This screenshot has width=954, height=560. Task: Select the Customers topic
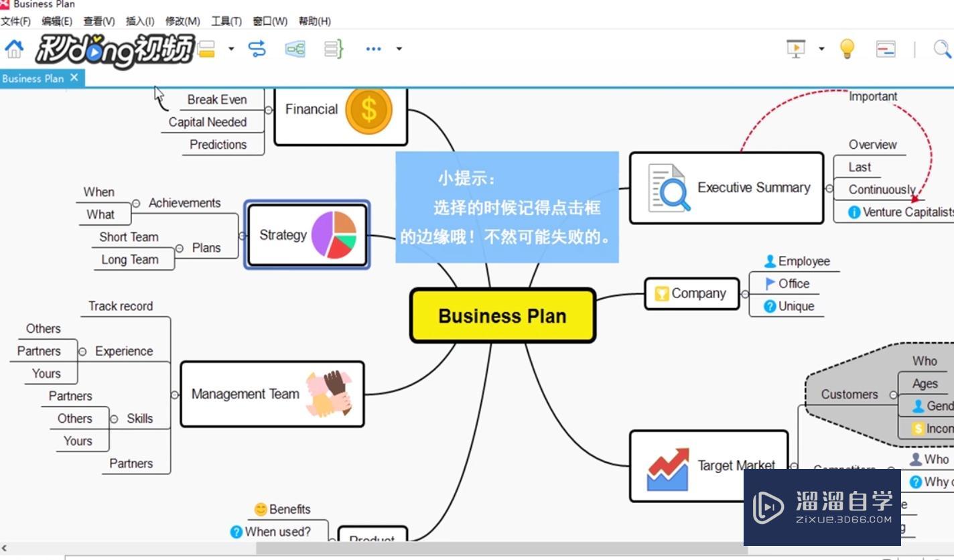coord(849,395)
